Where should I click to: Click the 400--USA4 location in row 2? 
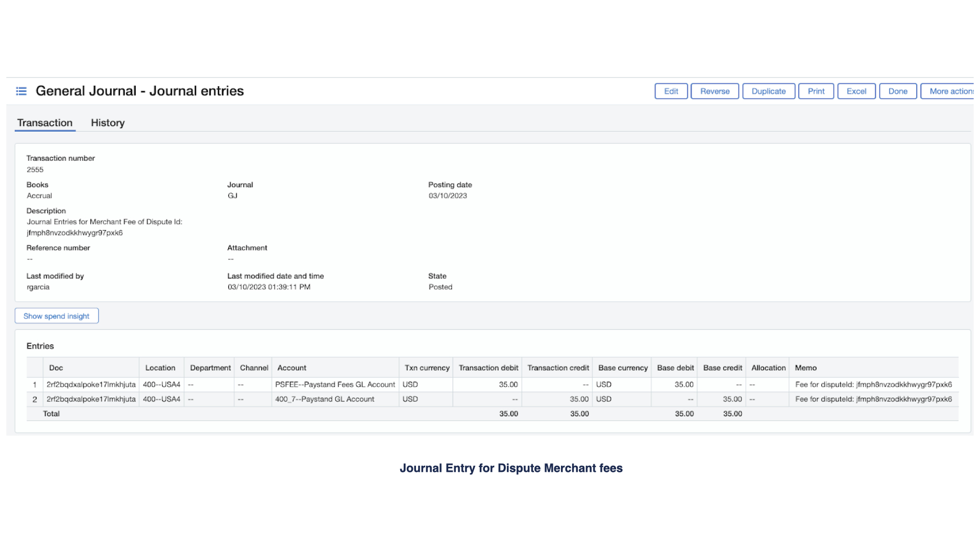click(x=161, y=399)
